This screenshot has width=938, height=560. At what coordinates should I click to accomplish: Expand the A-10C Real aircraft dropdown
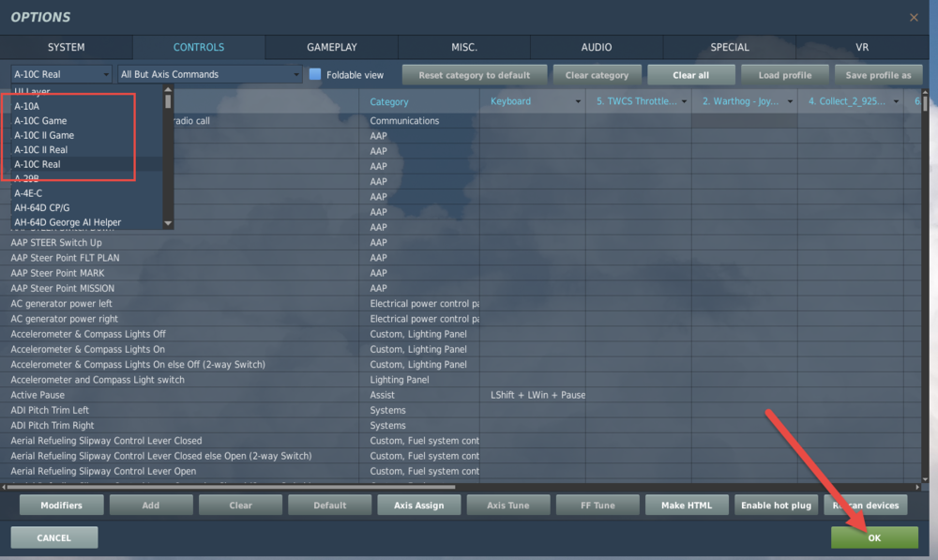click(x=62, y=74)
